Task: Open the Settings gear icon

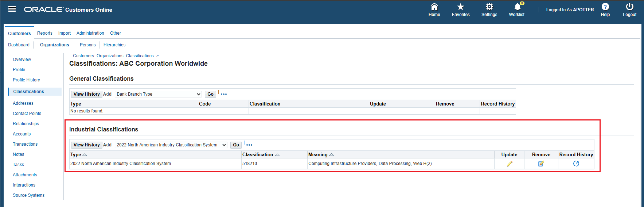Action: (x=489, y=7)
